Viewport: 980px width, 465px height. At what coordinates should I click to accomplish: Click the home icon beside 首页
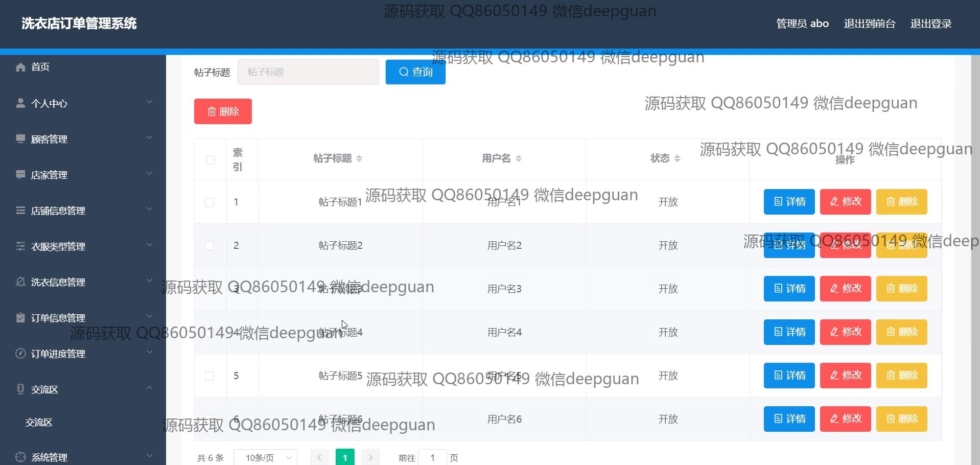pos(20,67)
